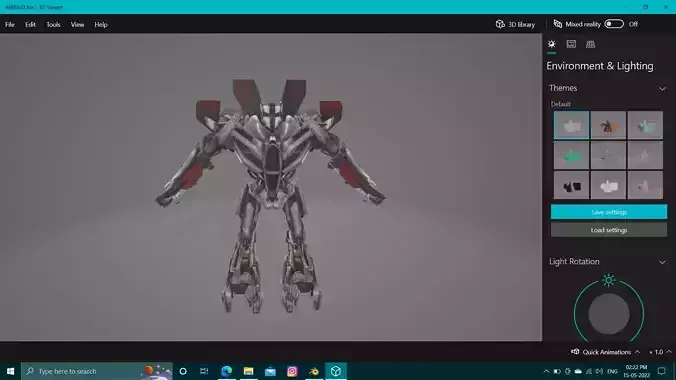Open the View menu

(x=77, y=25)
